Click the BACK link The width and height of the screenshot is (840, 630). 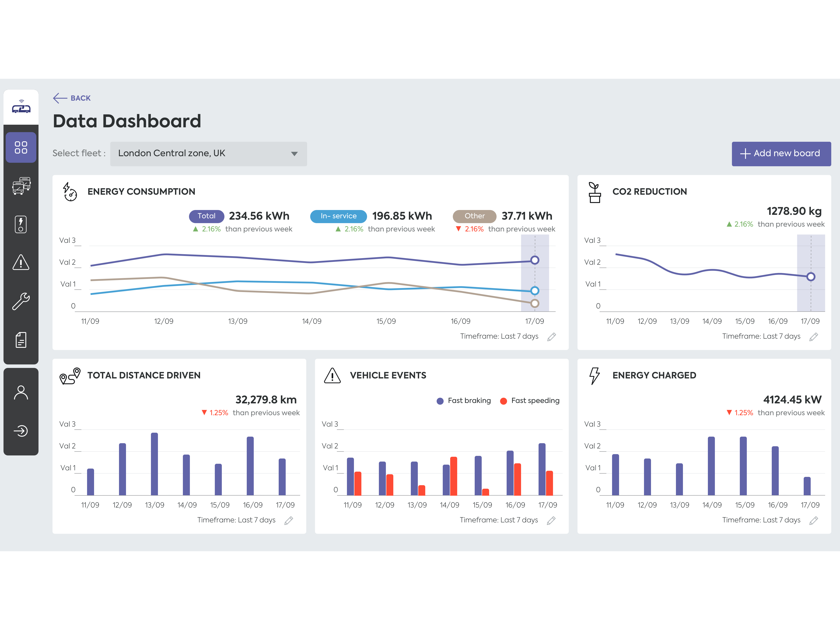tap(72, 98)
